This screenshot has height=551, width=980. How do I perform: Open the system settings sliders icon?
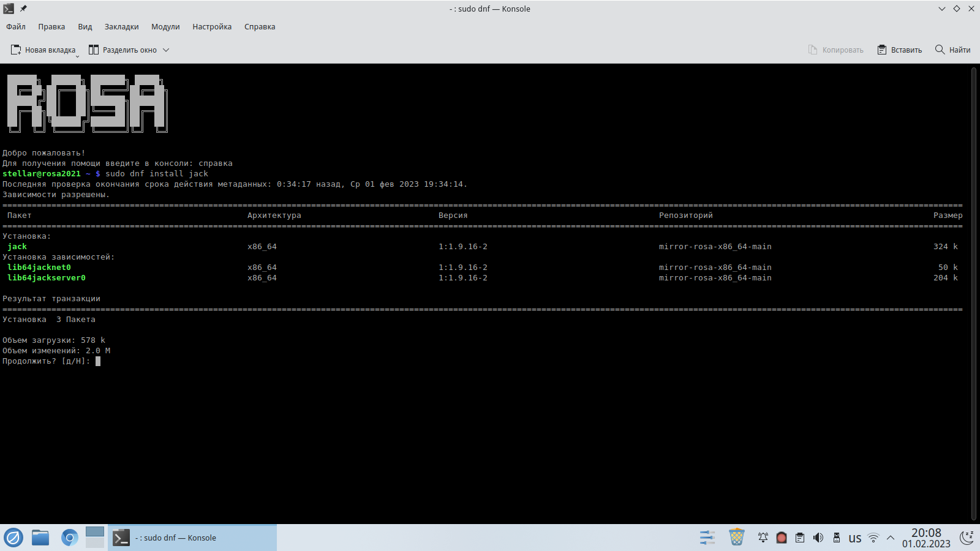[707, 538]
